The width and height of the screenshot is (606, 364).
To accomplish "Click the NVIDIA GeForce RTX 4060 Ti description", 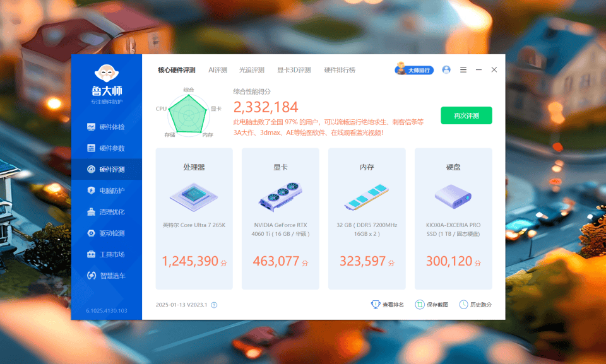I will (280, 229).
